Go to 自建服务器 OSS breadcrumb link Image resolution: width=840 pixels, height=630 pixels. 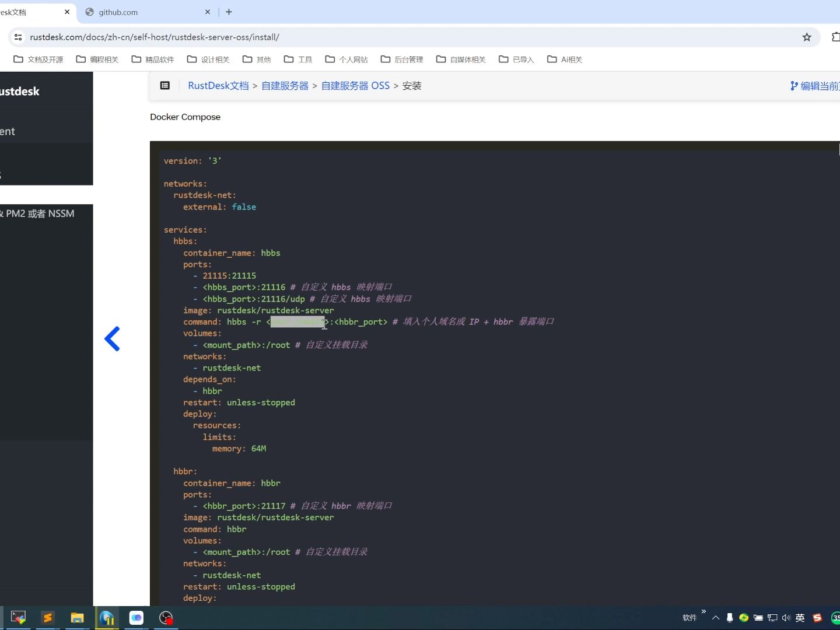(x=355, y=86)
